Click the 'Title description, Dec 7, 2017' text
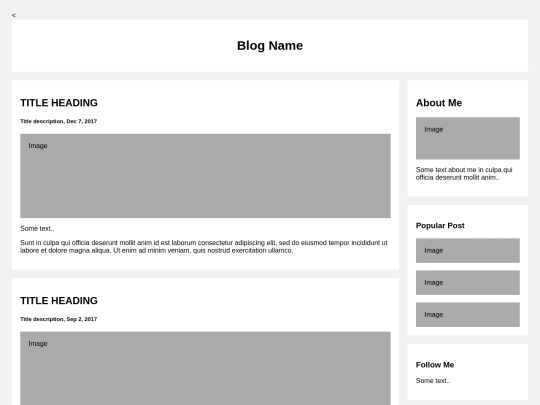Screen dimensions: 540x405 [x=59, y=121]
